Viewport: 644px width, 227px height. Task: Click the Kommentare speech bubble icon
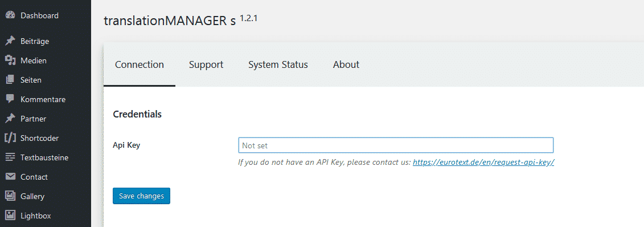coord(10,99)
